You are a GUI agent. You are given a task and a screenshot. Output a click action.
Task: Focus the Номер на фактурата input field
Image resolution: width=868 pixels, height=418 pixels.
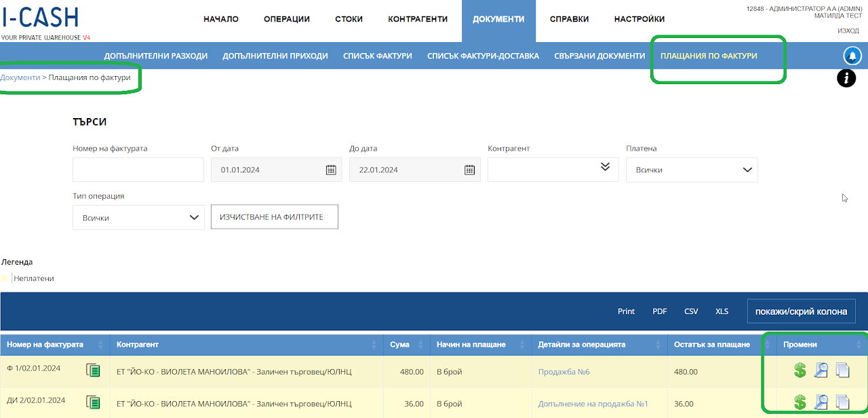point(138,170)
